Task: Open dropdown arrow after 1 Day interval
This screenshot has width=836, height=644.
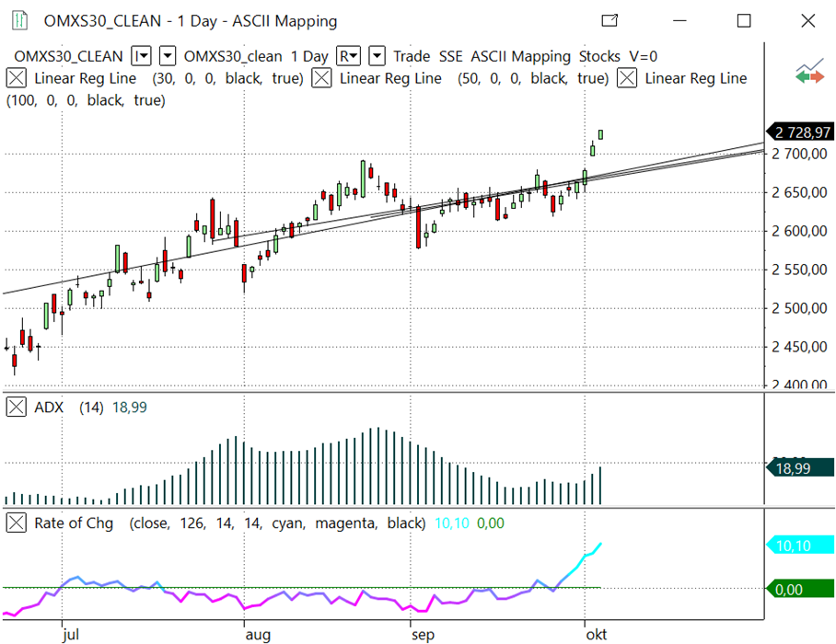Action: pos(377,57)
